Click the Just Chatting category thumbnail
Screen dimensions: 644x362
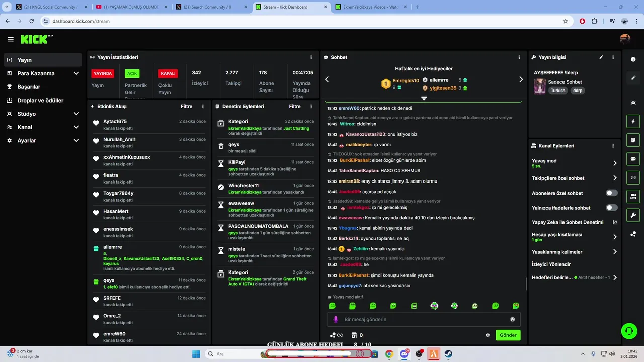click(x=539, y=86)
